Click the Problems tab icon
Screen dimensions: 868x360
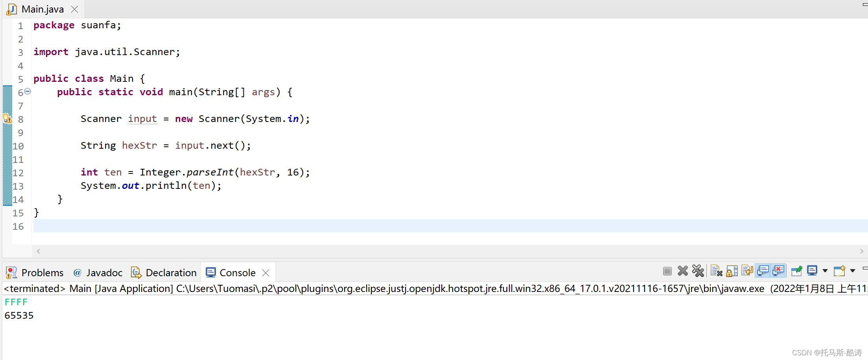point(11,273)
